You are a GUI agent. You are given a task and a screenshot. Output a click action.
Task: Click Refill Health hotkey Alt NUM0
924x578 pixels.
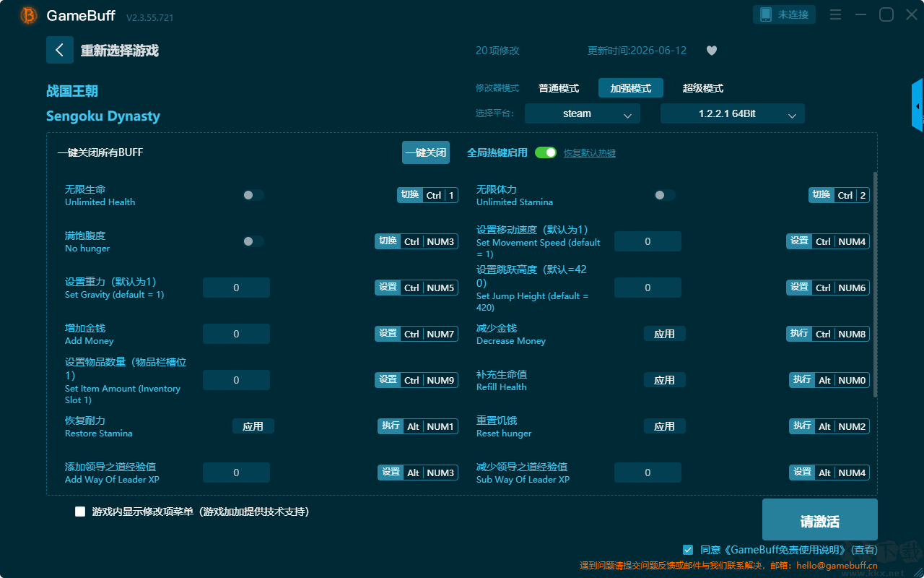pyautogui.click(x=829, y=380)
